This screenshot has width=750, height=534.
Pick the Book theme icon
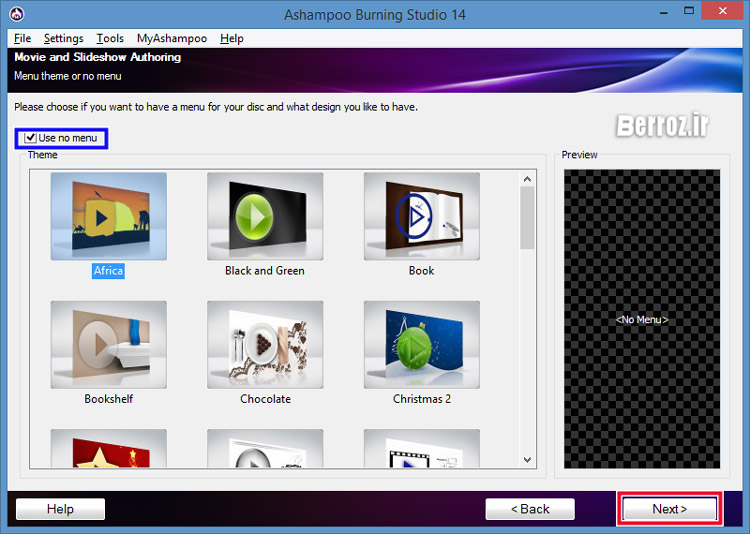(x=421, y=216)
